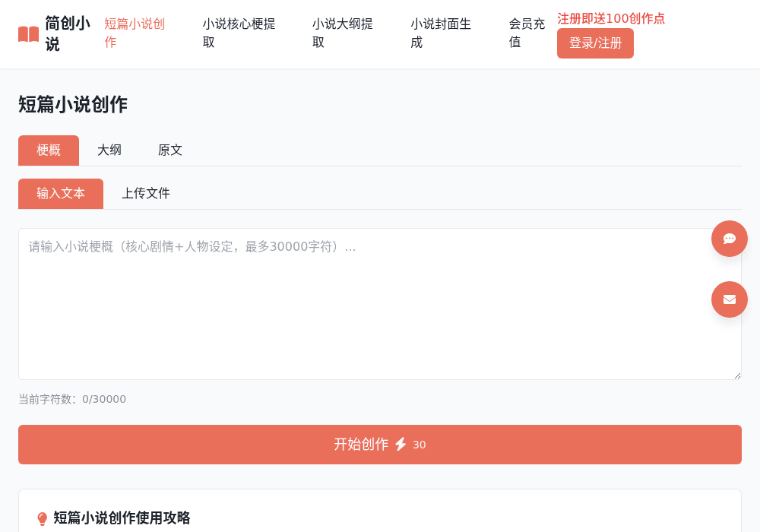Click the textarea resize handle
Image resolution: width=760 pixels, height=532 pixels.
click(x=737, y=375)
